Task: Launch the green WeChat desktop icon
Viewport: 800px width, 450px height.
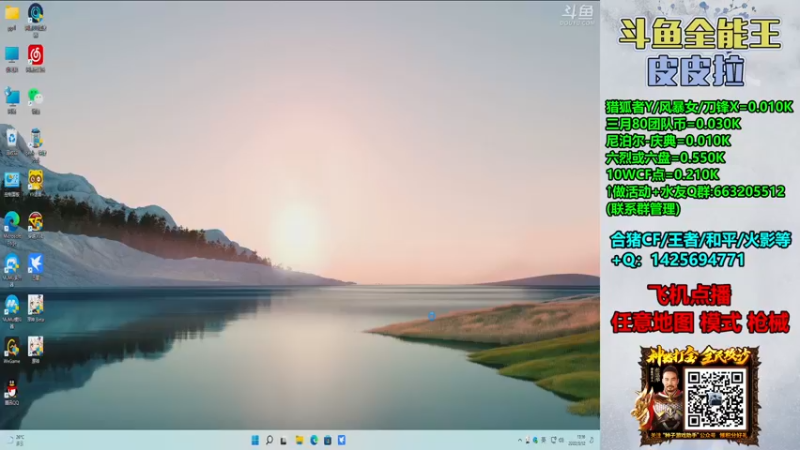Action: [x=35, y=96]
